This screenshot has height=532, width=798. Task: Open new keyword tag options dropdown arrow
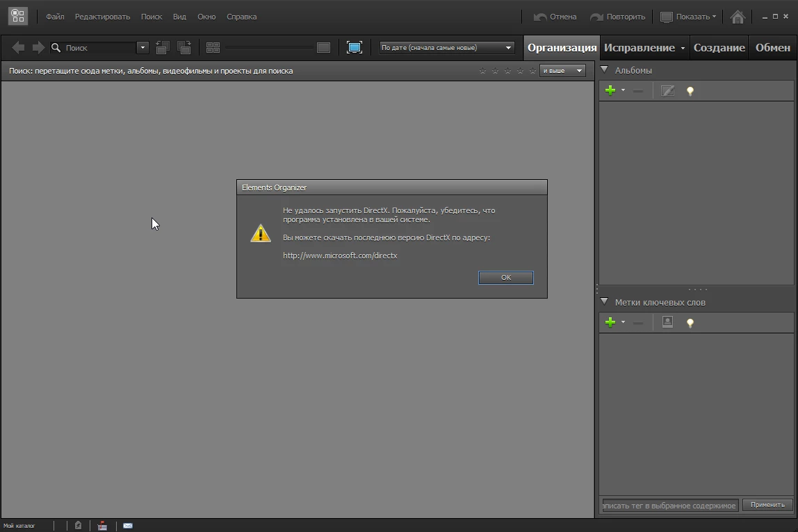(623, 322)
